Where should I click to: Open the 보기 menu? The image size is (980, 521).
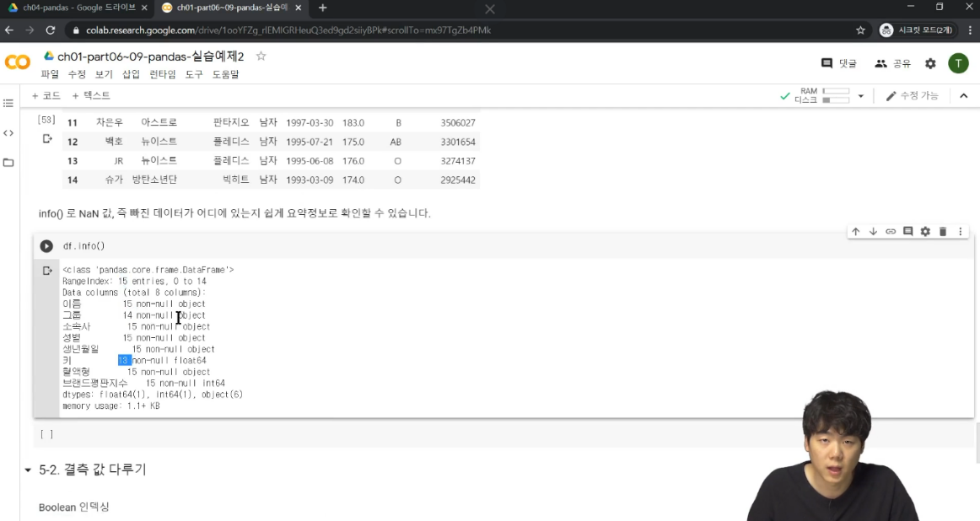click(104, 74)
